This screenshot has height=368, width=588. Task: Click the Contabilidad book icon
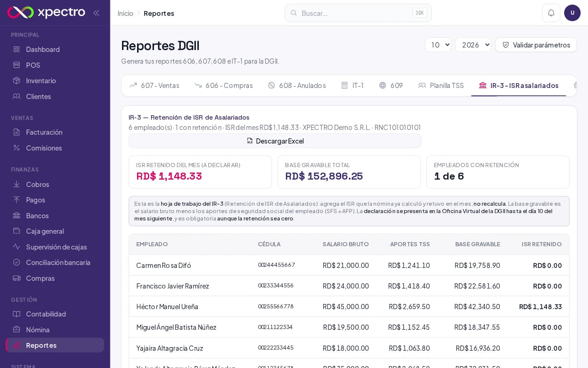[x=17, y=314]
